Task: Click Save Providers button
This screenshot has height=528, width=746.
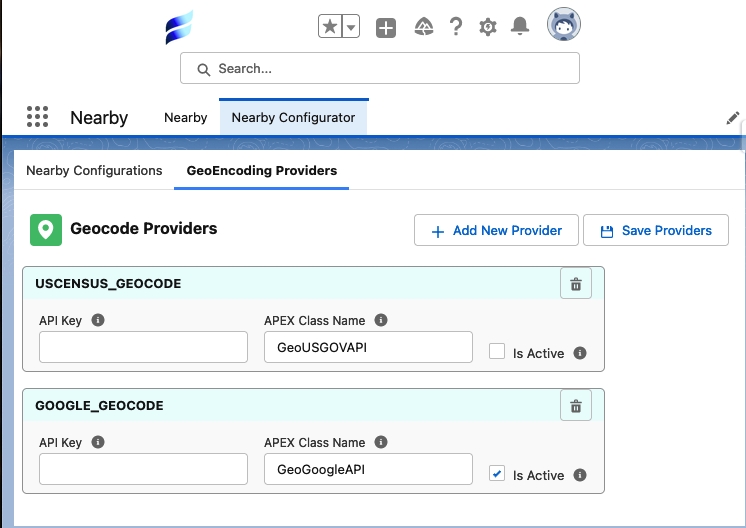Action: tap(656, 230)
